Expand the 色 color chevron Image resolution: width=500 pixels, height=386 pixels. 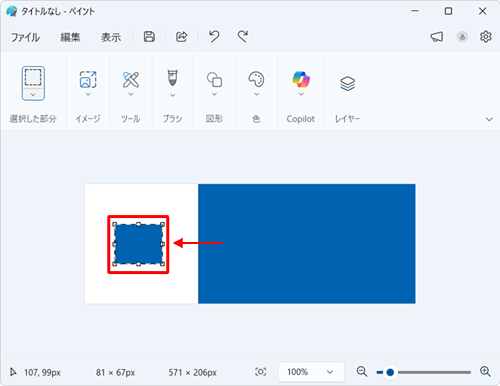pyautogui.click(x=256, y=94)
